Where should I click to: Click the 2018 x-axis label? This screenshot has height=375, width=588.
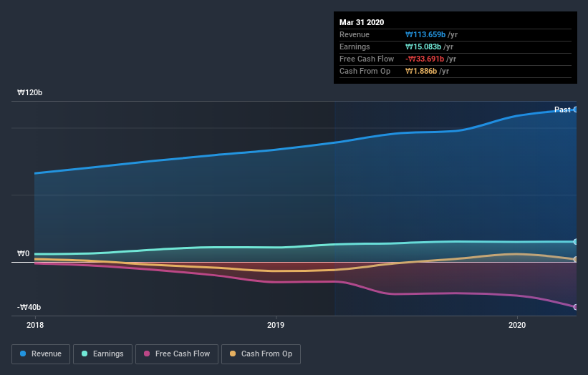pyautogui.click(x=35, y=325)
